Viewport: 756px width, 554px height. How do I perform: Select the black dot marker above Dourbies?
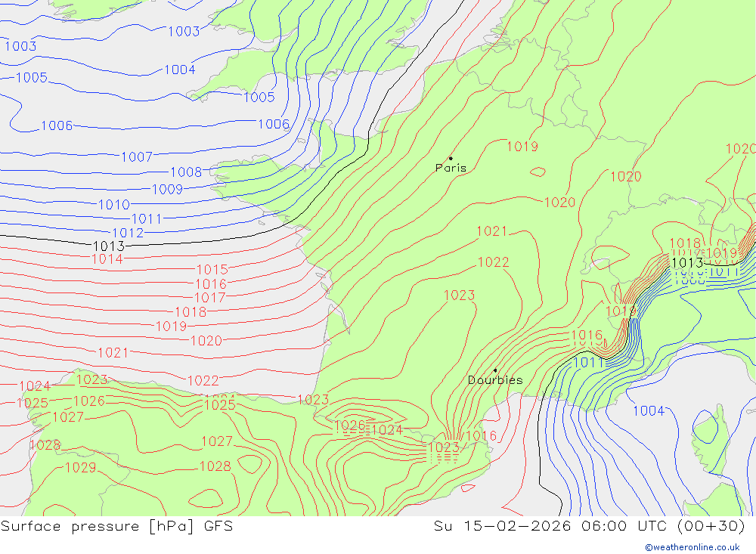point(495,370)
